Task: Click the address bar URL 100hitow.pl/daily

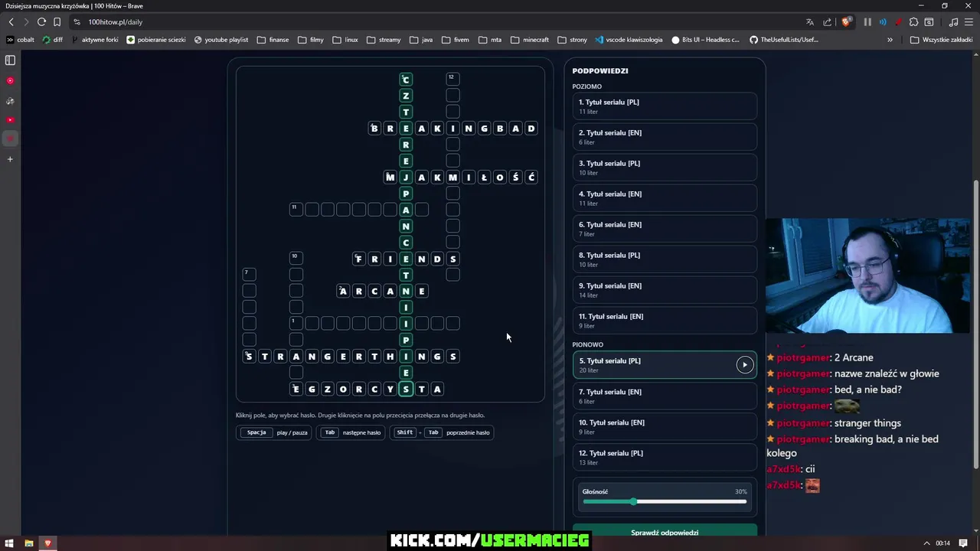Action: tap(116, 22)
